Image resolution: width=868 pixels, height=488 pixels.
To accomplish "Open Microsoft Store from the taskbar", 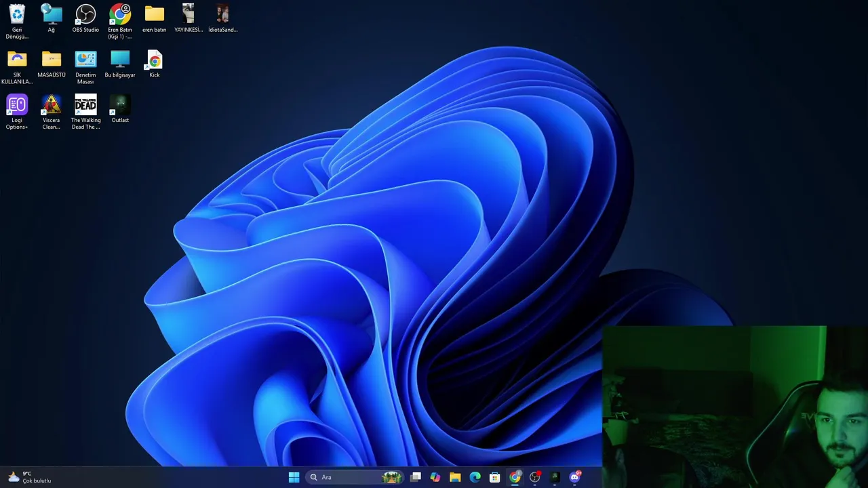I will tap(495, 477).
